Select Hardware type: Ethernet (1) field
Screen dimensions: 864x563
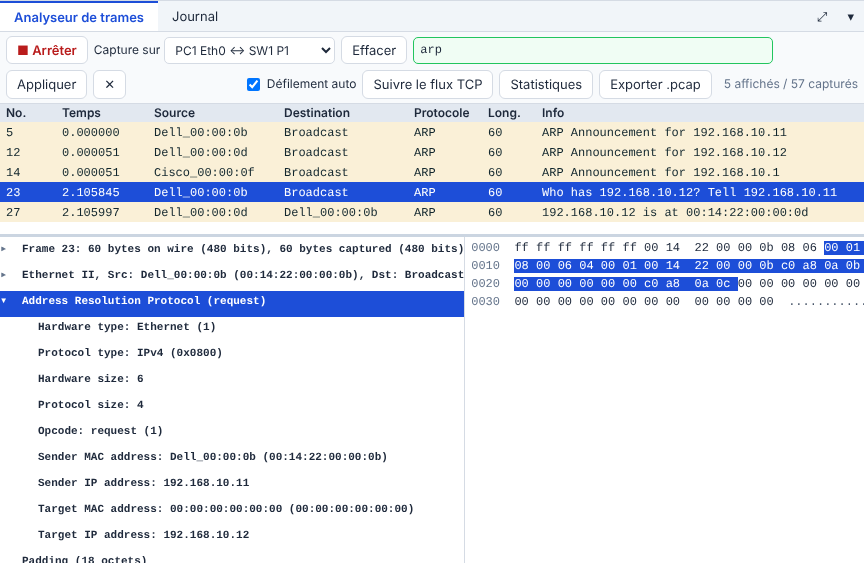[127, 327]
